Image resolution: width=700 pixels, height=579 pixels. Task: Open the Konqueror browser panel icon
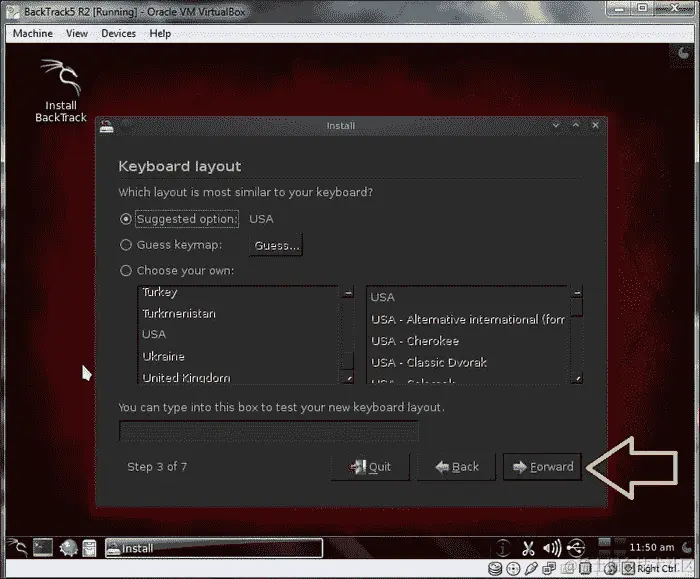[68, 548]
